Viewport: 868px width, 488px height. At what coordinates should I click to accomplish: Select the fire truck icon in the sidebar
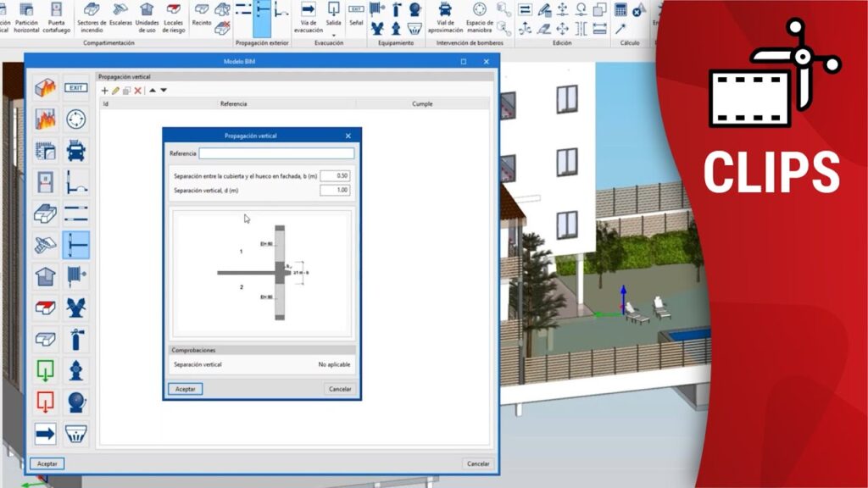tap(76, 151)
